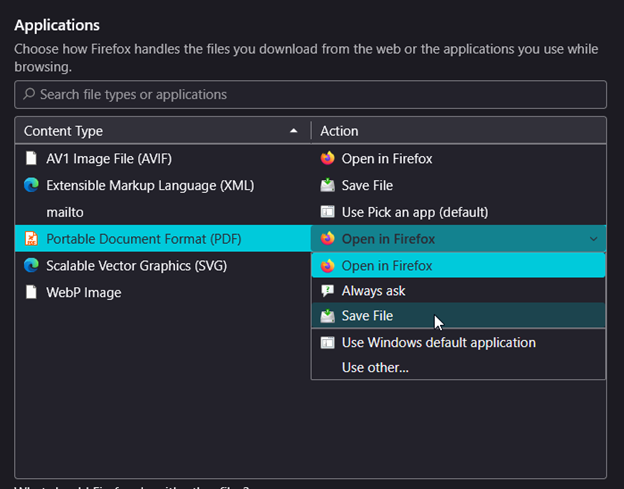Click Windows default application icon
Viewport: 624px width, 489px height.
pos(328,342)
